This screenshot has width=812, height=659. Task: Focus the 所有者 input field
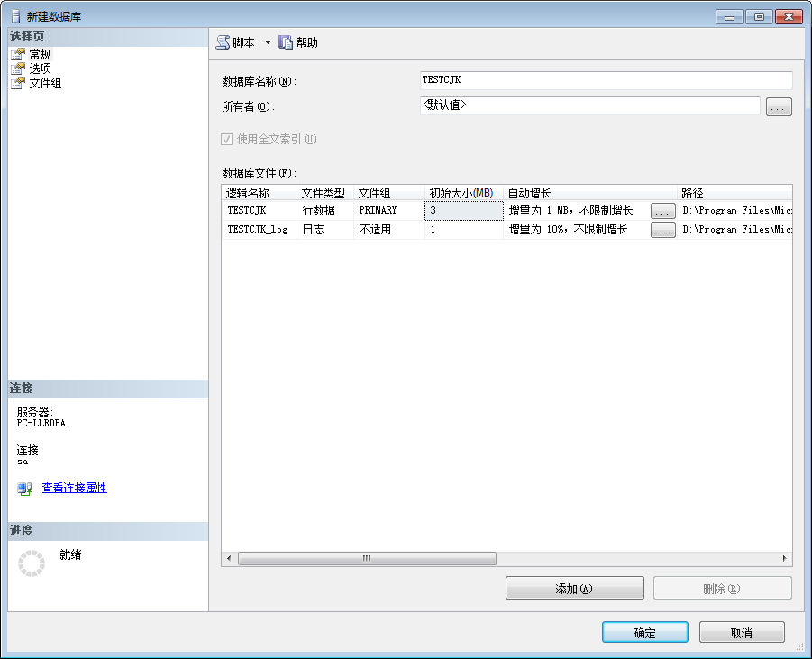pyautogui.click(x=589, y=105)
